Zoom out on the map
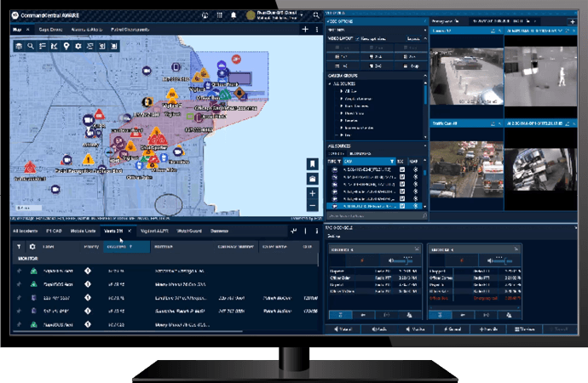This screenshot has height=383, width=588. [313, 206]
